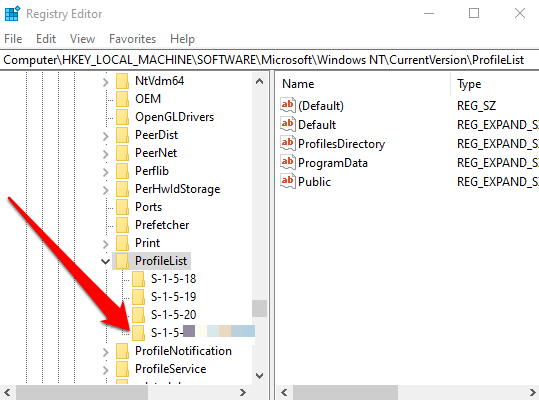Select the ab icon of ProfilesDirectory value
The height and width of the screenshot is (400, 539).
(288, 143)
